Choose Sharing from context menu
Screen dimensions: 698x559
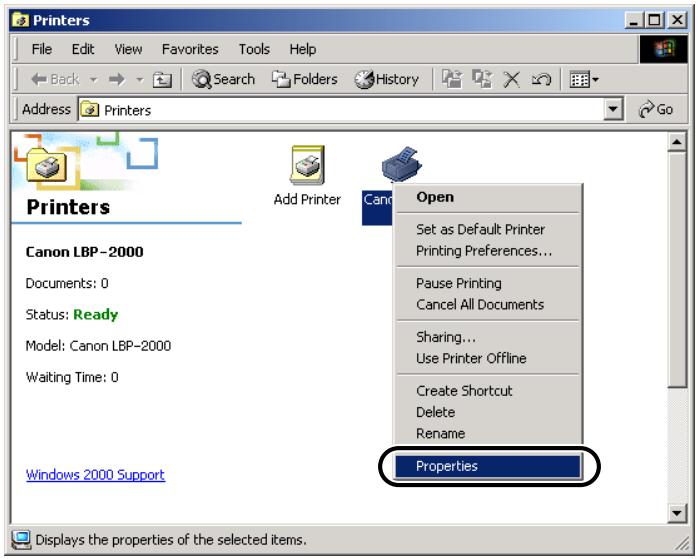click(488, 337)
